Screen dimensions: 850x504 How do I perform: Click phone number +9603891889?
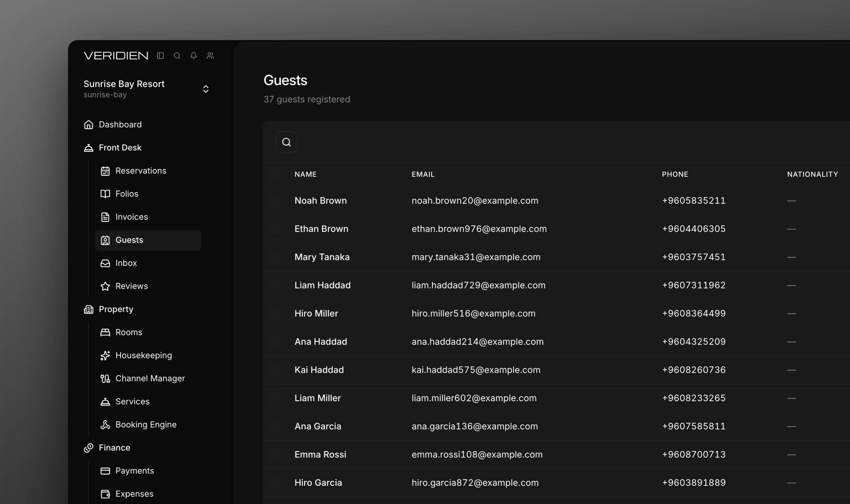point(694,483)
